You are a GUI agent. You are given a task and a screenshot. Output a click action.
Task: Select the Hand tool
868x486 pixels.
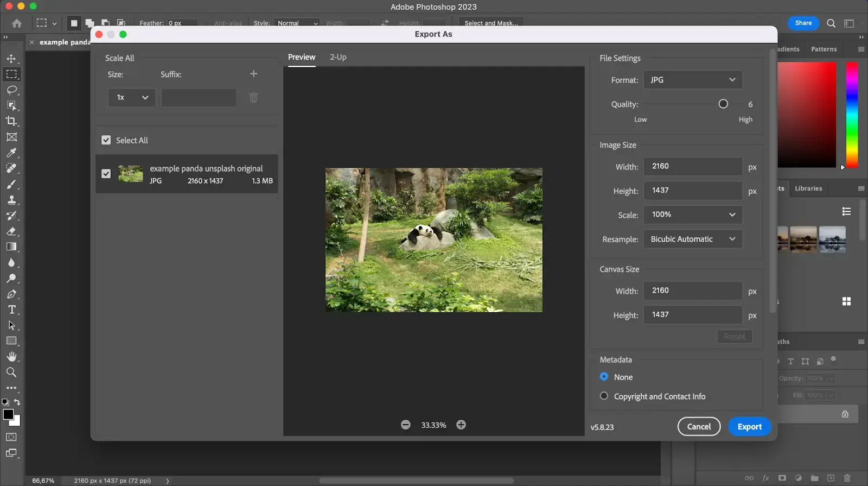(11, 357)
